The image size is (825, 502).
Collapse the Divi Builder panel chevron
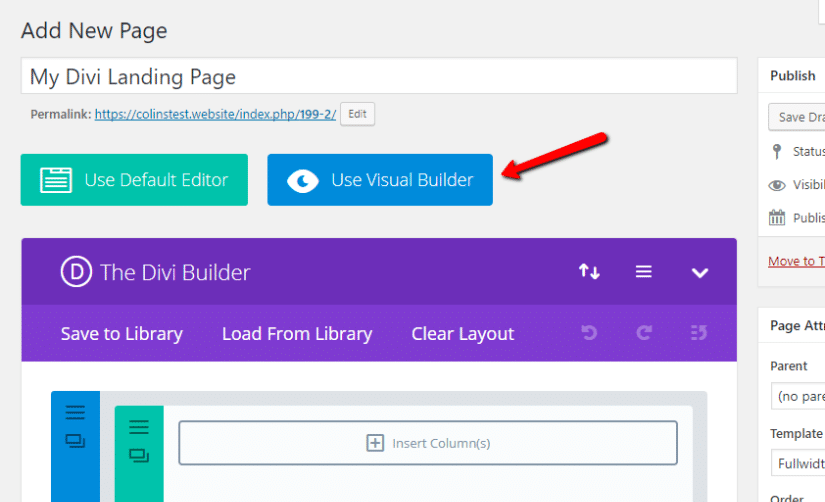700,273
